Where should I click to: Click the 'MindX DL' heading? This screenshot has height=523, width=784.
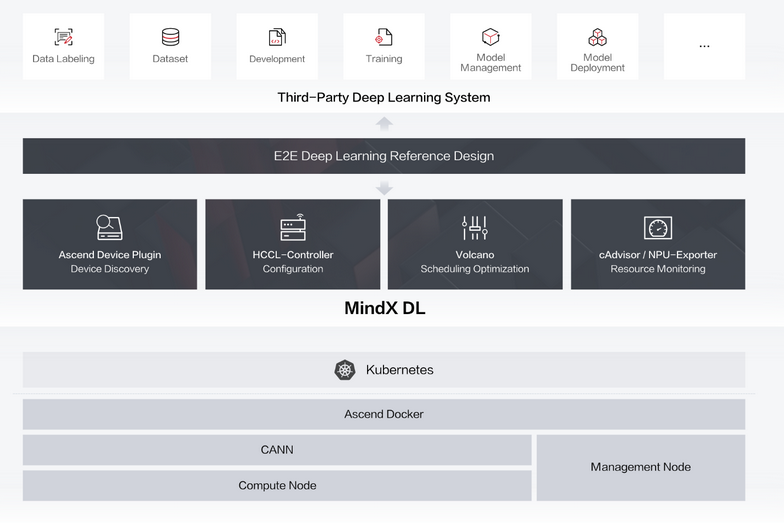click(385, 308)
